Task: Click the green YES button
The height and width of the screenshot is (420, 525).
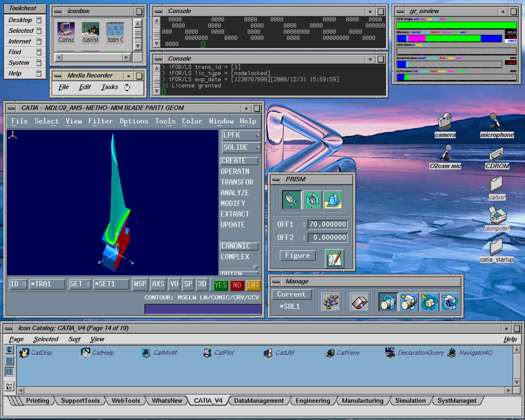Action: (220, 285)
